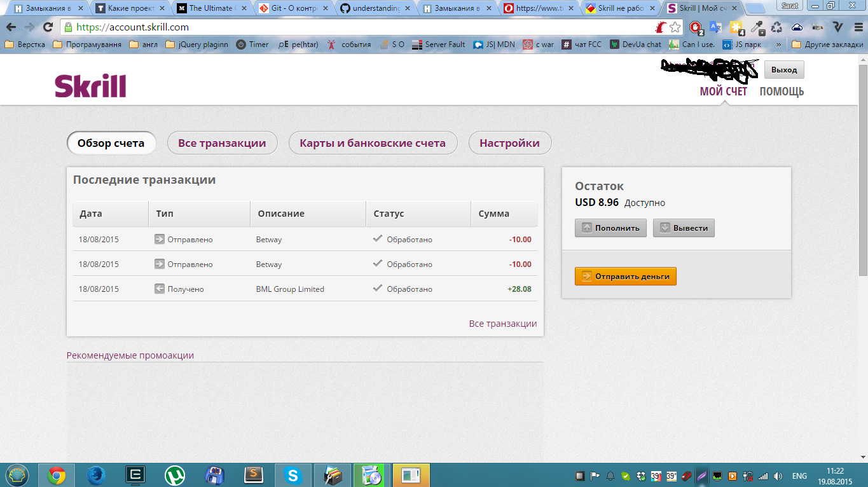Activate the color picker eyedropper extension
The height and width of the screenshot is (487, 868).
coord(757,27)
